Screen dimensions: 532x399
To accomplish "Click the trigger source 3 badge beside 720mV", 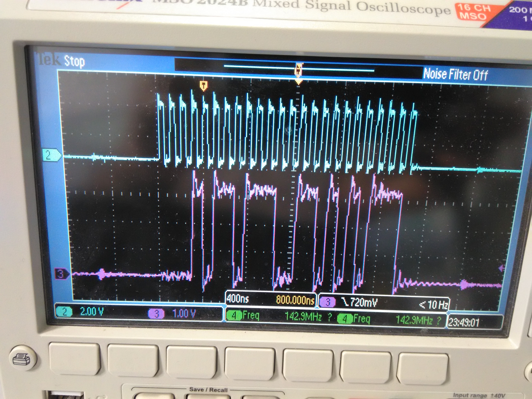I will [x=328, y=302].
